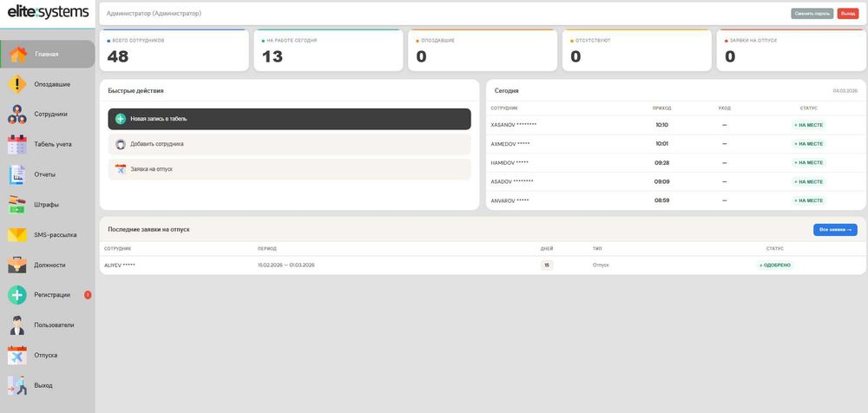Open the gavel and money icon for Штрафы
The width and height of the screenshot is (868, 413).
click(17, 205)
